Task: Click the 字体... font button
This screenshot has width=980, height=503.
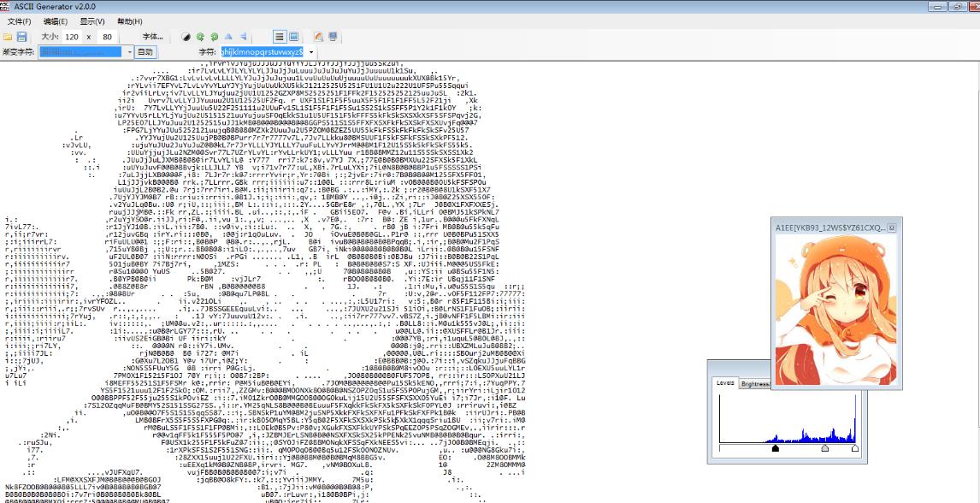Action: click(x=152, y=38)
